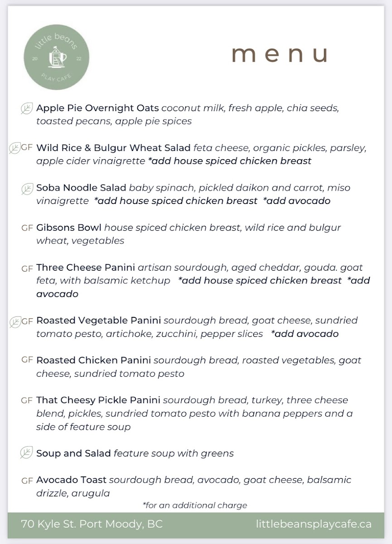Select the Apple Pie Overnight Oats title
The image size is (392, 544).
point(97,108)
